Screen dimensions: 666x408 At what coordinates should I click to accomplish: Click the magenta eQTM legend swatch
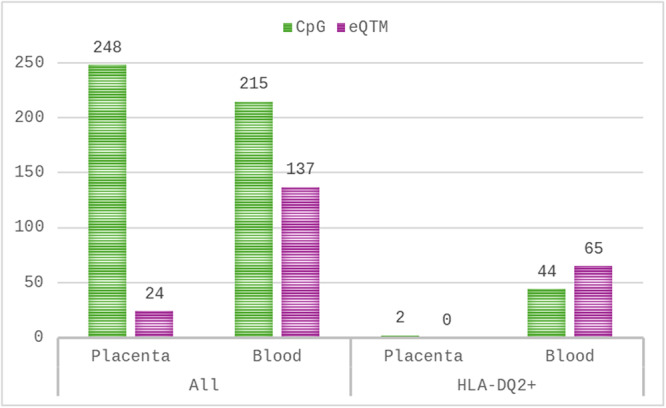(342, 27)
